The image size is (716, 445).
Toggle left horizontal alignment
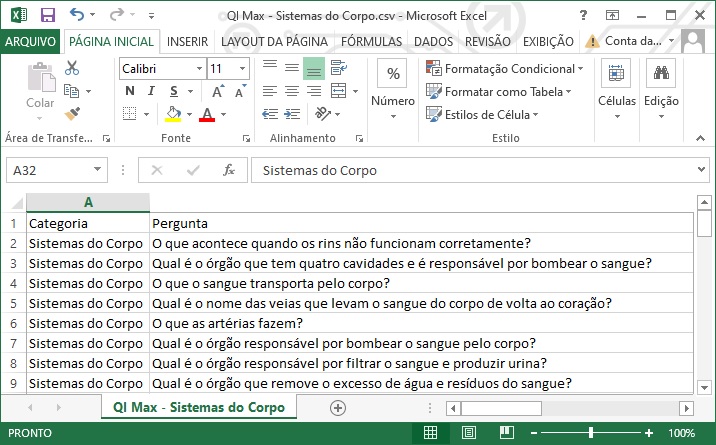[270, 91]
